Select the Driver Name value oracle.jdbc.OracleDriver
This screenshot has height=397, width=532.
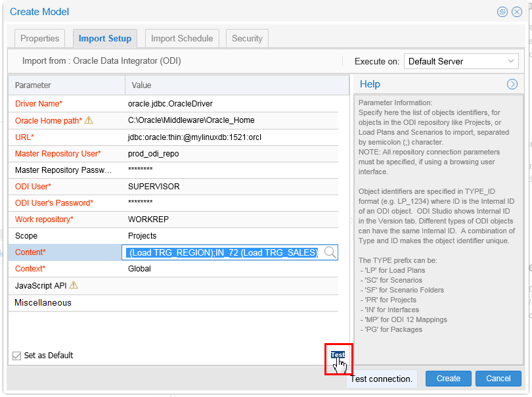click(x=170, y=104)
